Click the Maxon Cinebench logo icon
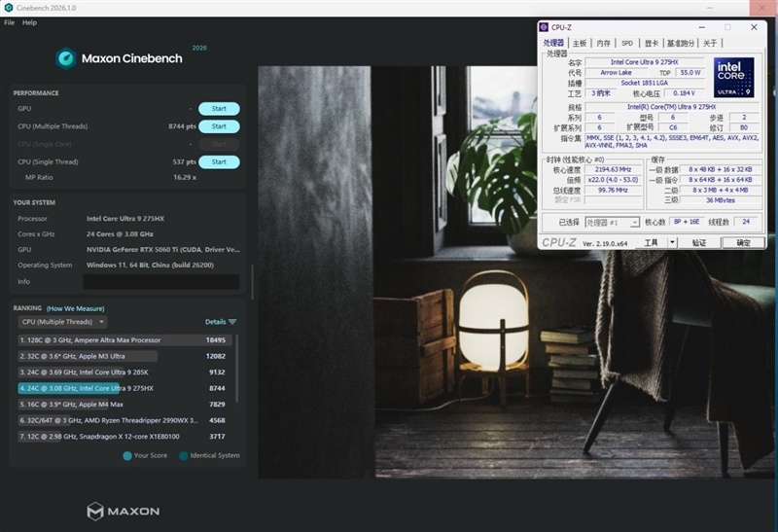The height and width of the screenshot is (532, 778). click(x=65, y=58)
